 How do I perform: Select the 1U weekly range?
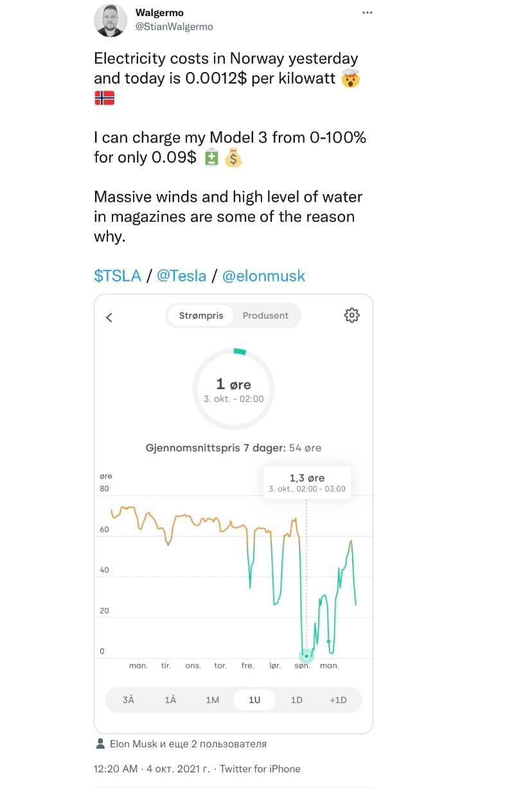(254, 700)
